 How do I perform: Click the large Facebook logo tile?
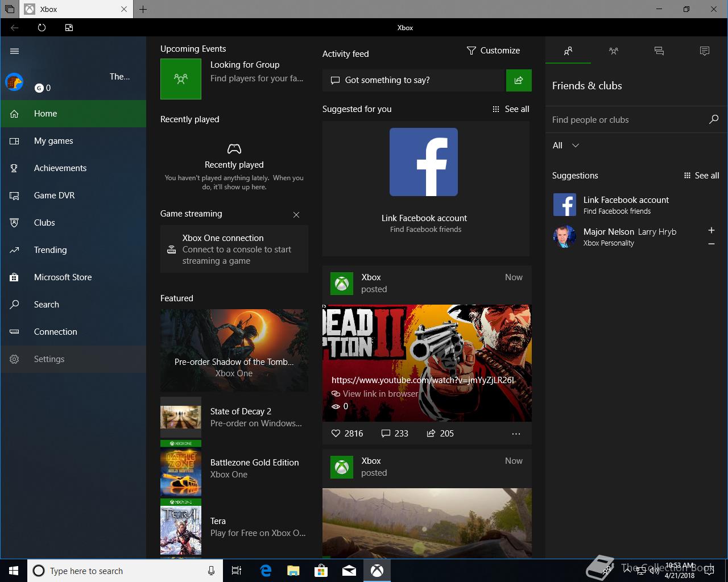pyautogui.click(x=424, y=162)
